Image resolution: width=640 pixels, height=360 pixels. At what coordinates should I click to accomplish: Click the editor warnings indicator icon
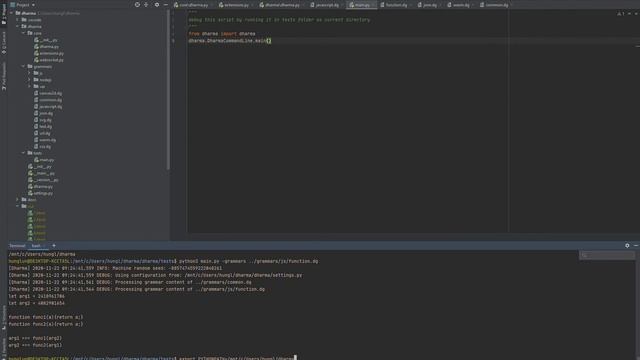tap(620, 13)
